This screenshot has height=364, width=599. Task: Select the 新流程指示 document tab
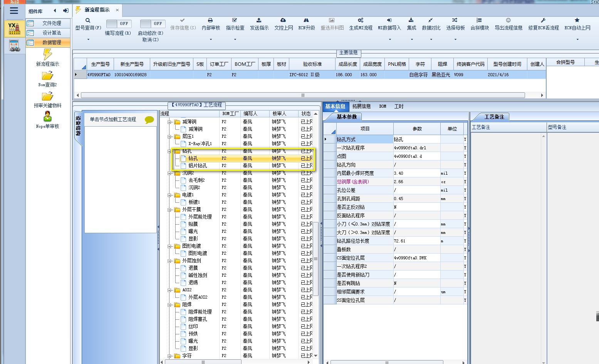point(97,10)
